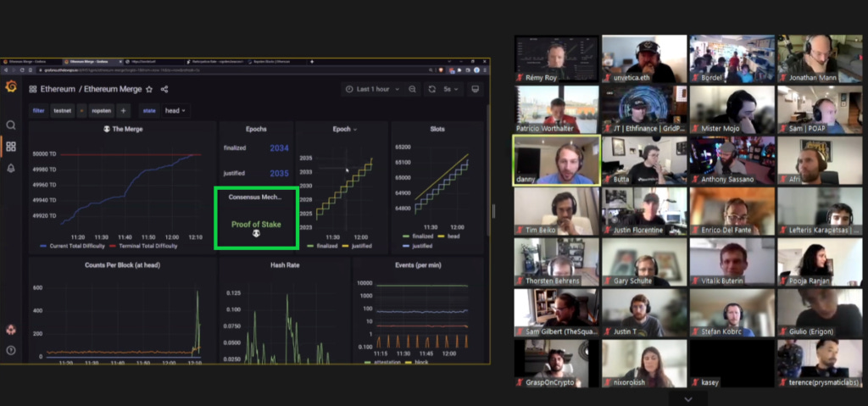
Task: Select Jonathan Mann's video tile
Action: pyautogui.click(x=820, y=58)
